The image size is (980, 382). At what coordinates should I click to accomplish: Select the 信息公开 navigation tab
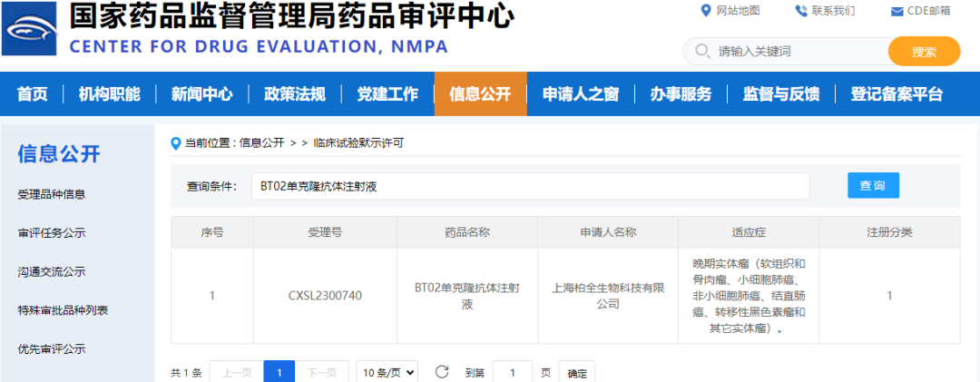(x=481, y=94)
